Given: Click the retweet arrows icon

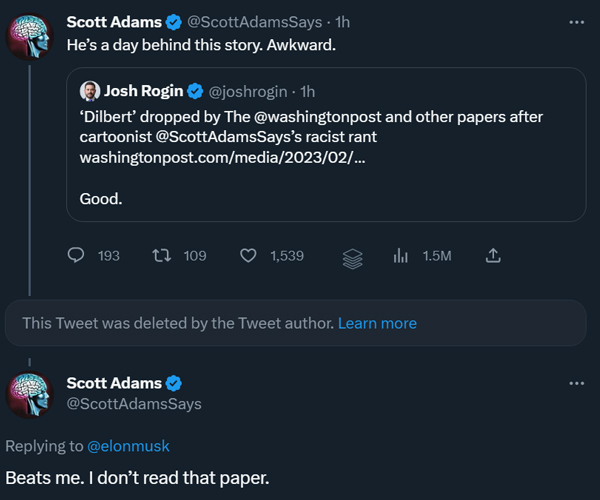Looking at the screenshot, I should [160, 256].
